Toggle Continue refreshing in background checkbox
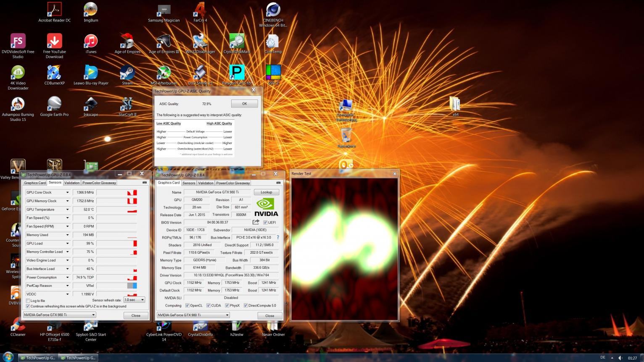 tap(28, 306)
